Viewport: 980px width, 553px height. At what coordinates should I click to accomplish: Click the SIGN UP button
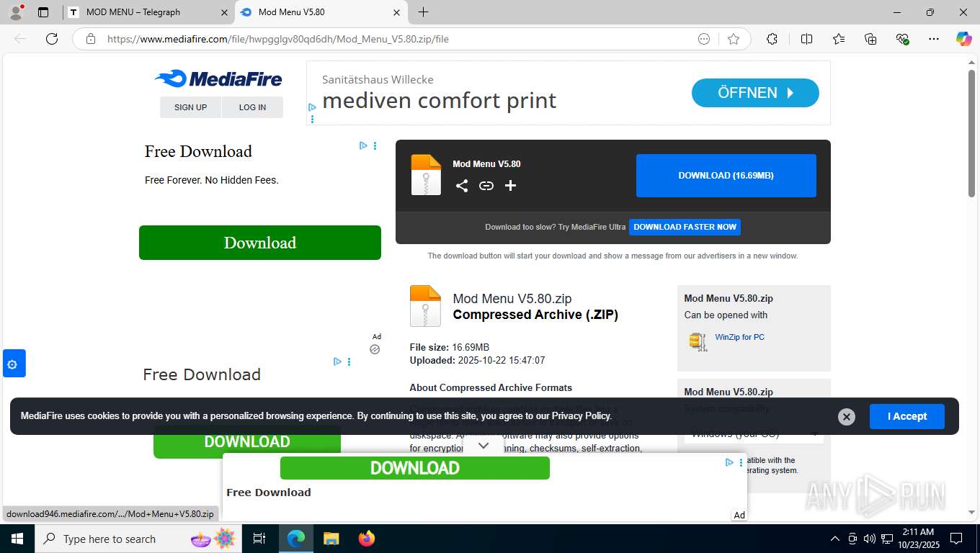190,107
